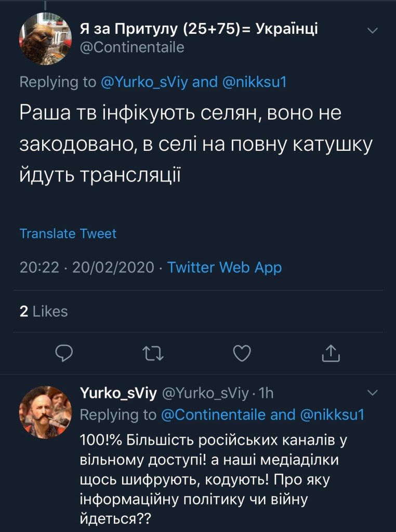Screen dimensions: 396x532
Task: Click the @Continentaile handle under the display name
Action: coord(132,48)
